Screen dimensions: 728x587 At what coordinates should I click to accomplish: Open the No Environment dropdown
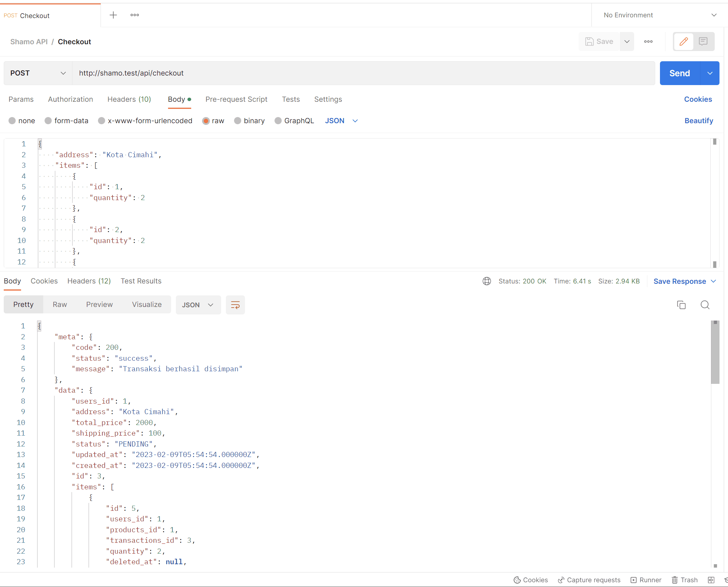click(660, 15)
